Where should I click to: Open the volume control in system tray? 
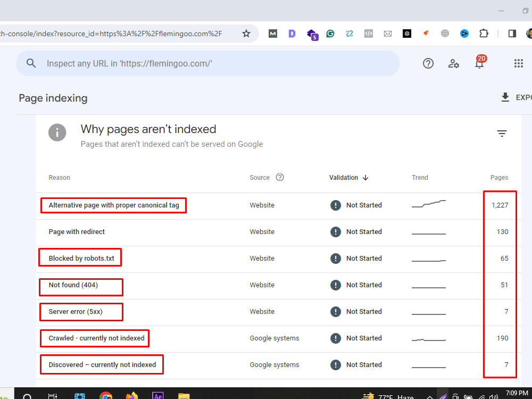pos(494,397)
